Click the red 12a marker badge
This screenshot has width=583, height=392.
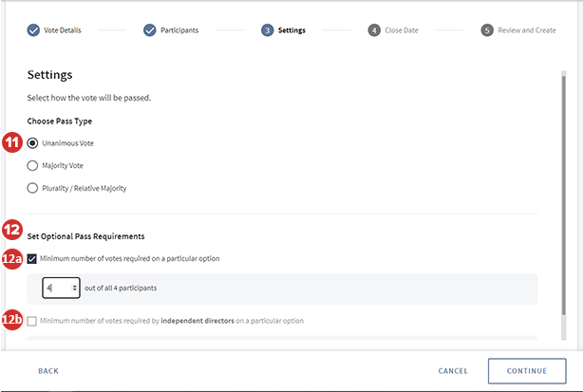13,258
